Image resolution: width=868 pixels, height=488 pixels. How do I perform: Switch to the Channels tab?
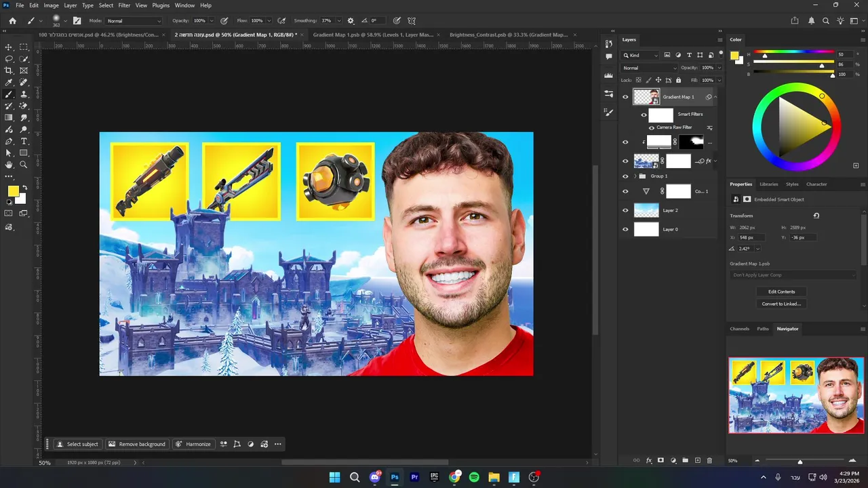point(739,329)
